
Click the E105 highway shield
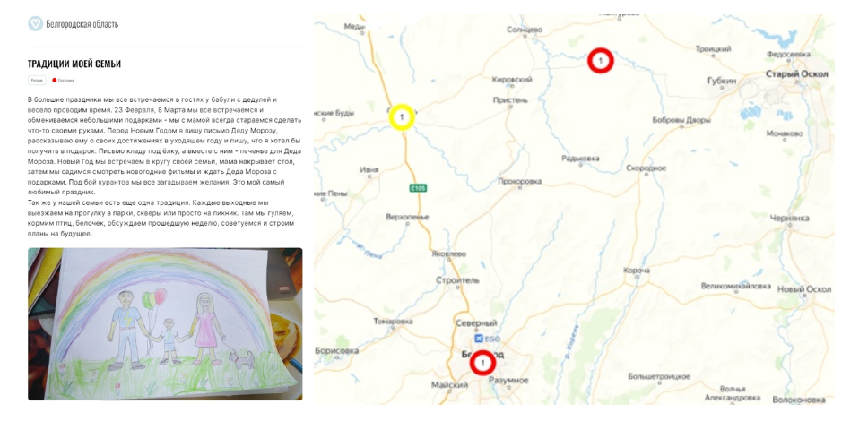pos(418,188)
